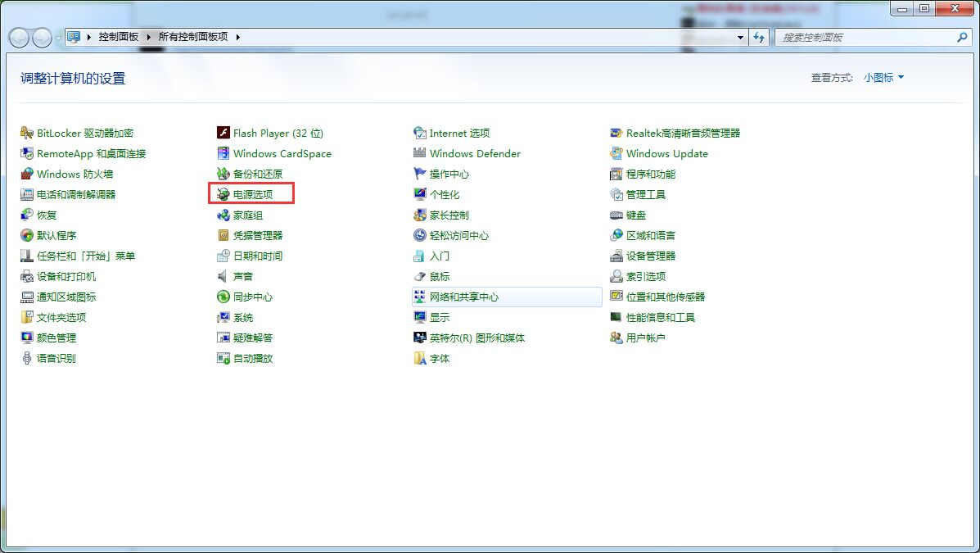This screenshot has height=553, width=980.
Task: Open the 位置和其他传感器 link
Action: tap(666, 297)
